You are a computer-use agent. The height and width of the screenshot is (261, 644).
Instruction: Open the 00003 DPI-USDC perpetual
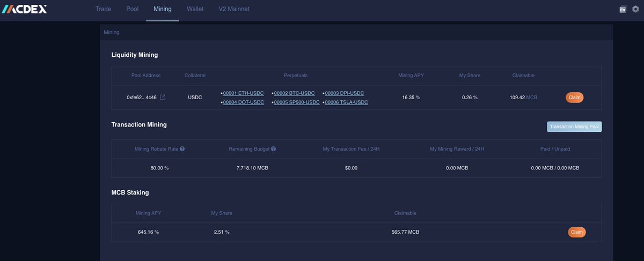pyautogui.click(x=345, y=93)
